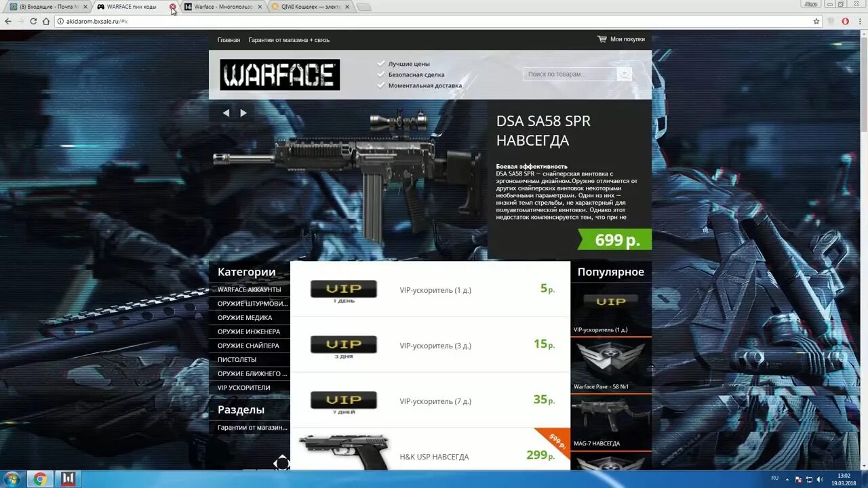
Task: Open the volume icon in system tray
Action: click(820, 479)
